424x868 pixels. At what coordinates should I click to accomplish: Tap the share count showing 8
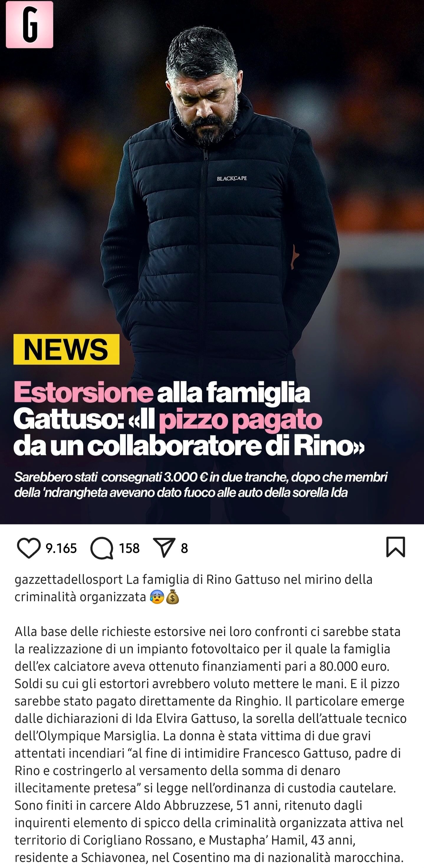tap(184, 549)
